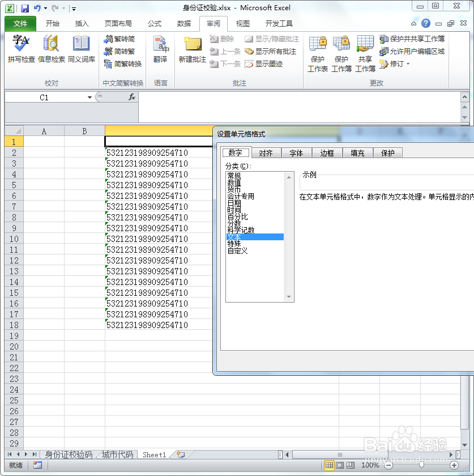Screen dimensions: 474x476
Task: Open the Thesaurus (同义词库)
Action: pyautogui.click(x=82, y=49)
